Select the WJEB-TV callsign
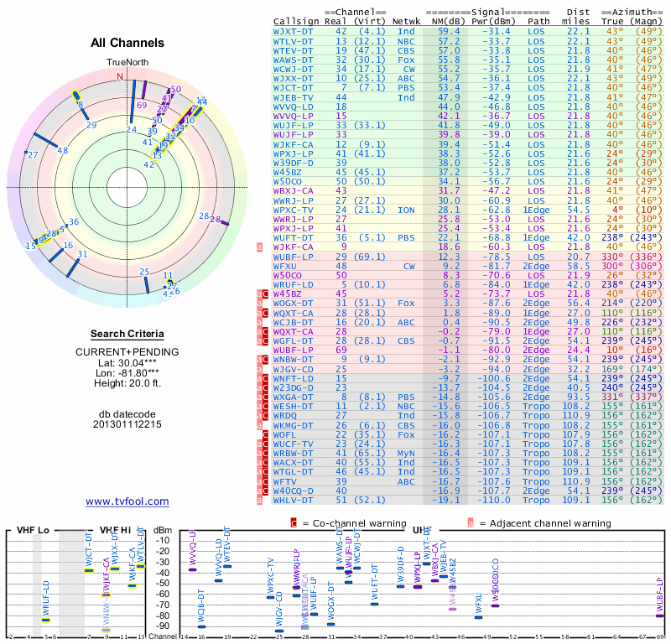 (293, 97)
